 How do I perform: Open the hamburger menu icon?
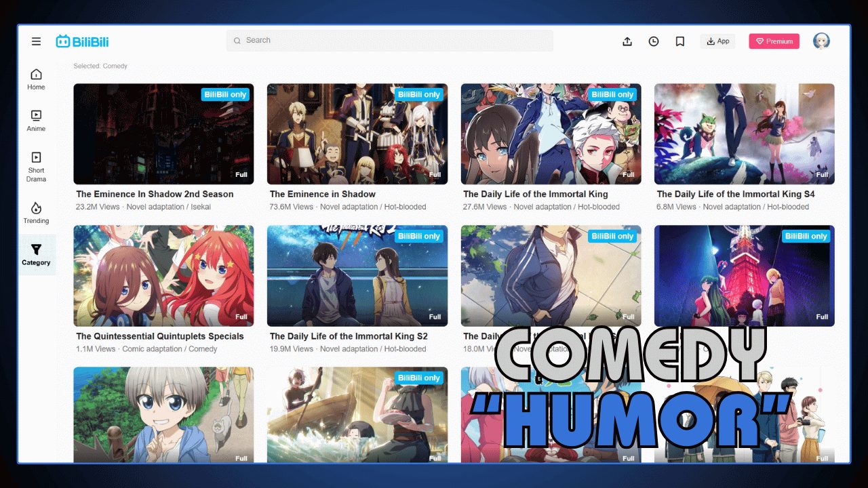(36, 41)
